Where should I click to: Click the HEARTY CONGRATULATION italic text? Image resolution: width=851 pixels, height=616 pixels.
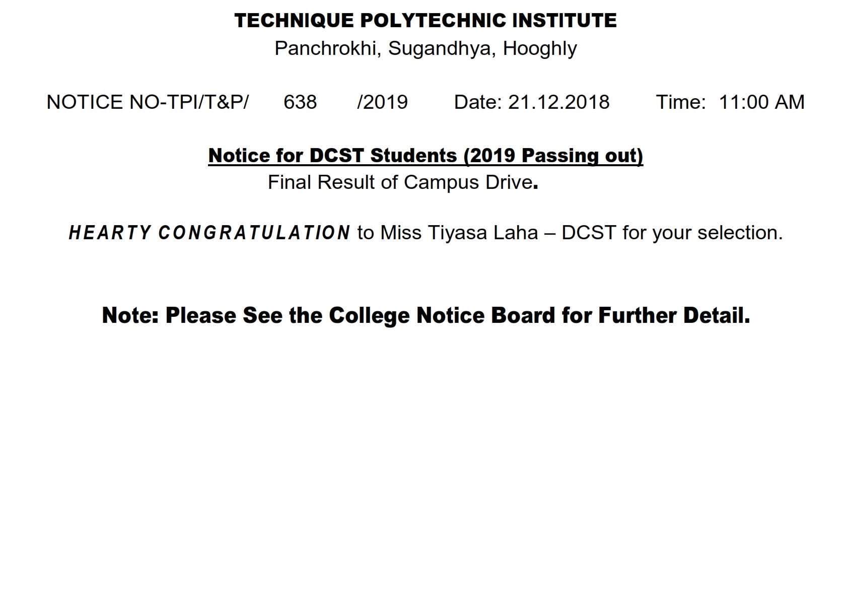[x=209, y=233]
